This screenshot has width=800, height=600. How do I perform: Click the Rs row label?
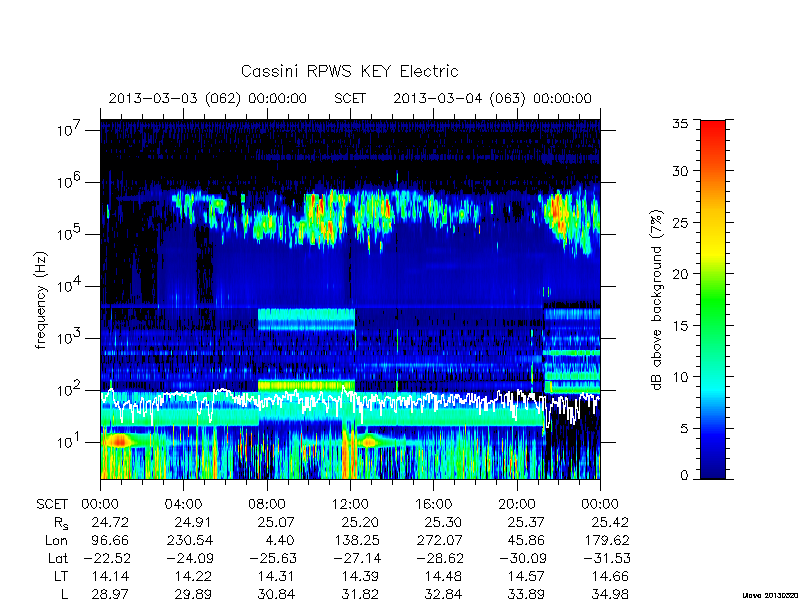click(x=61, y=523)
